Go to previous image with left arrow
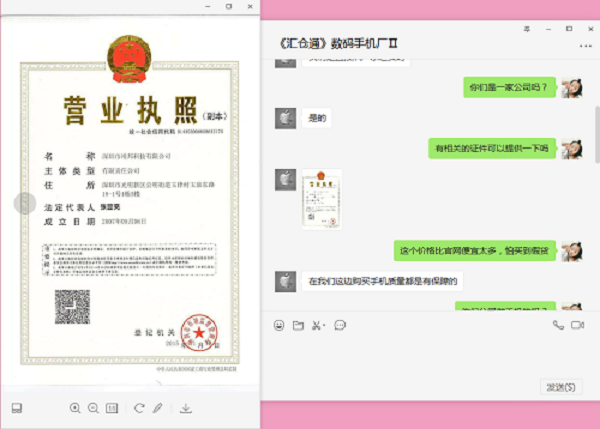This screenshot has width=600, height=429. point(19,202)
